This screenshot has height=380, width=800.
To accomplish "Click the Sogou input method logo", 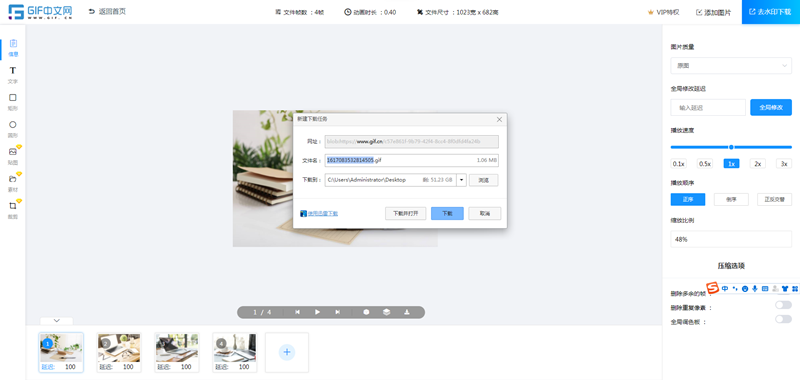I will click(713, 288).
